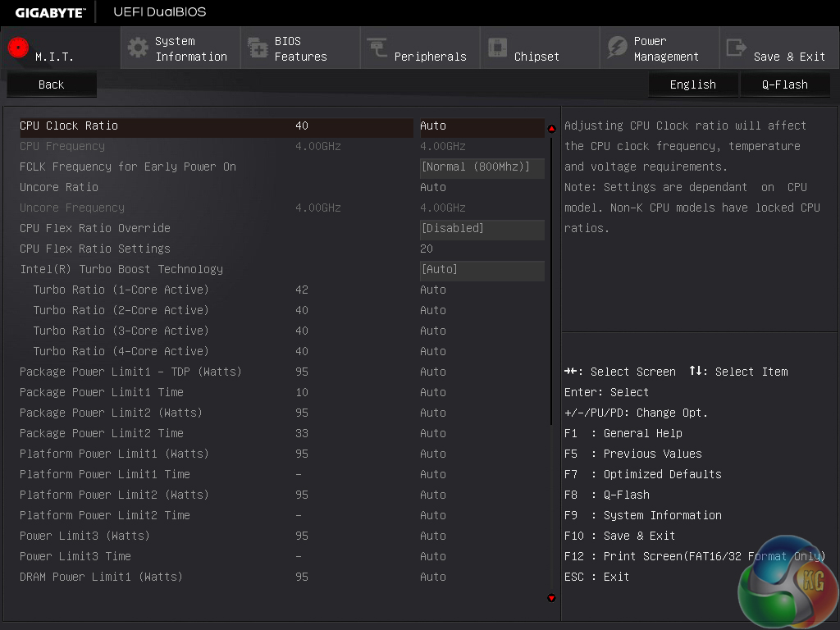Click the red scroll up arrow
This screenshot has height=630, width=840.
click(x=551, y=128)
